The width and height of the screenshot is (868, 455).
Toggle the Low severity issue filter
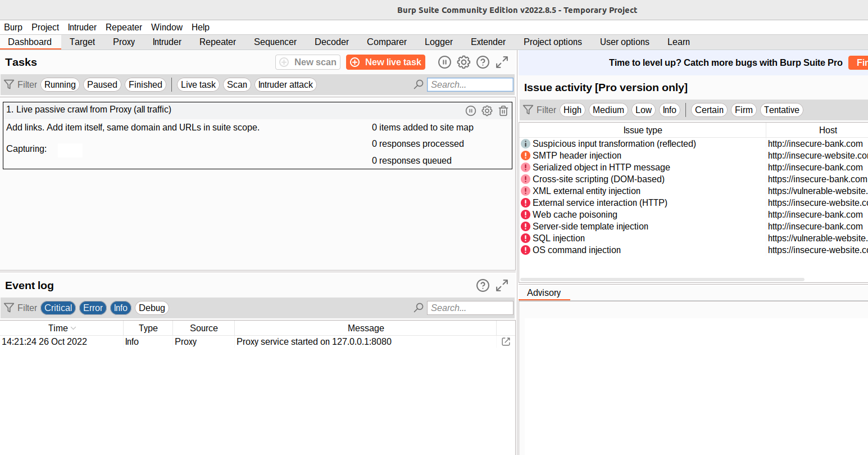[644, 110]
